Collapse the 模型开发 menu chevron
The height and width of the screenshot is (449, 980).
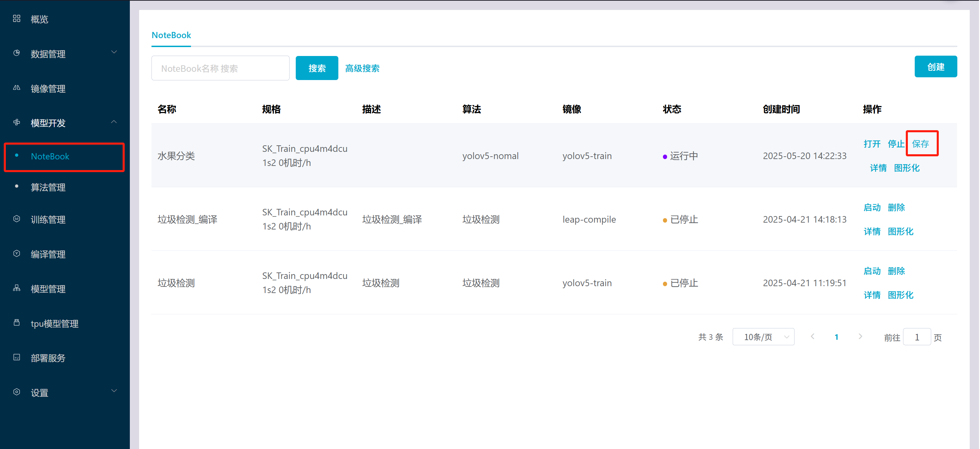click(x=114, y=122)
